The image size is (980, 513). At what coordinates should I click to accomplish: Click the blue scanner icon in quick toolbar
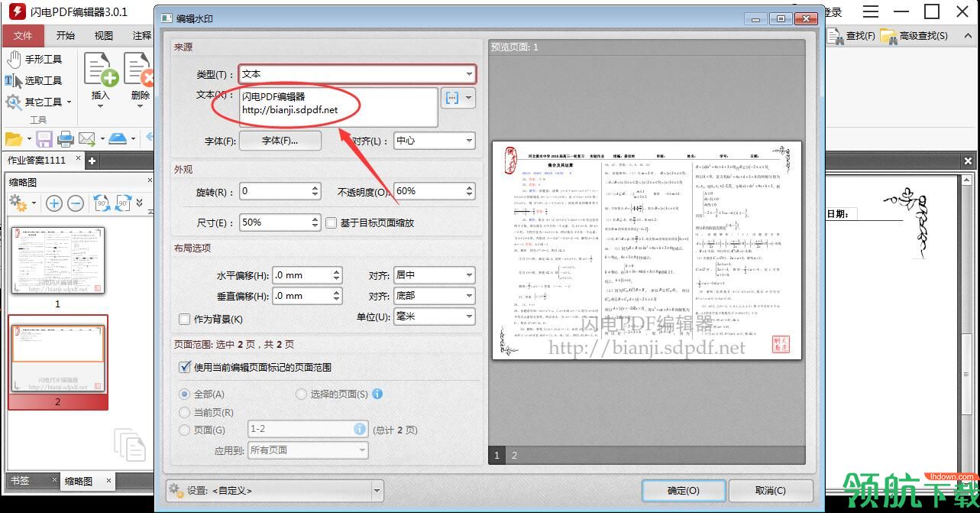(x=117, y=139)
